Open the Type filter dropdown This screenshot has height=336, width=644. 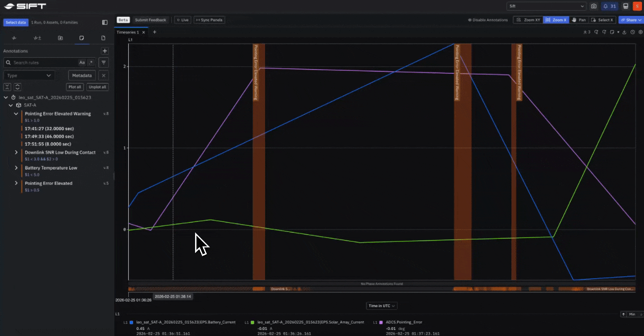point(29,75)
